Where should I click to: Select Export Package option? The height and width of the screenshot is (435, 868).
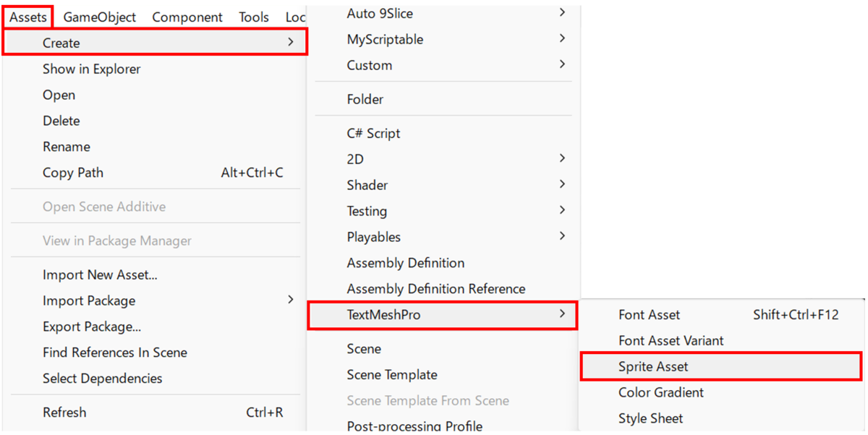92,327
